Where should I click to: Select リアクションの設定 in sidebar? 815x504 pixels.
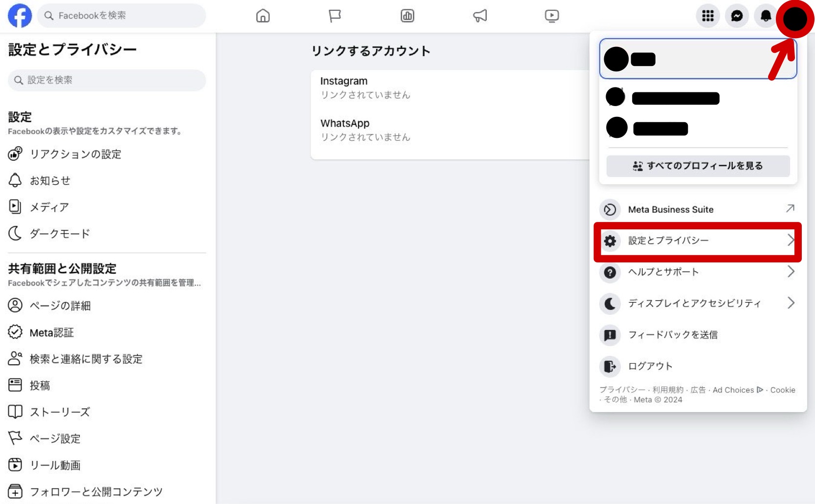tap(75, 154)
